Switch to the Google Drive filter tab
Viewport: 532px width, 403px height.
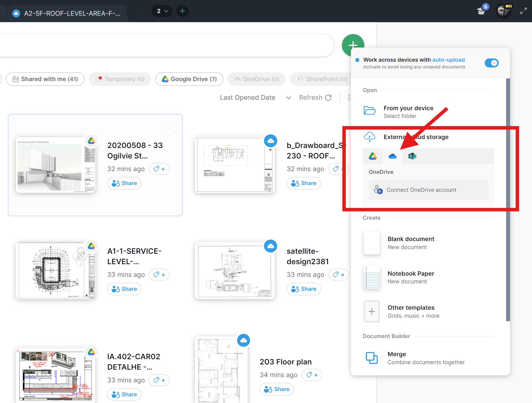189,79
